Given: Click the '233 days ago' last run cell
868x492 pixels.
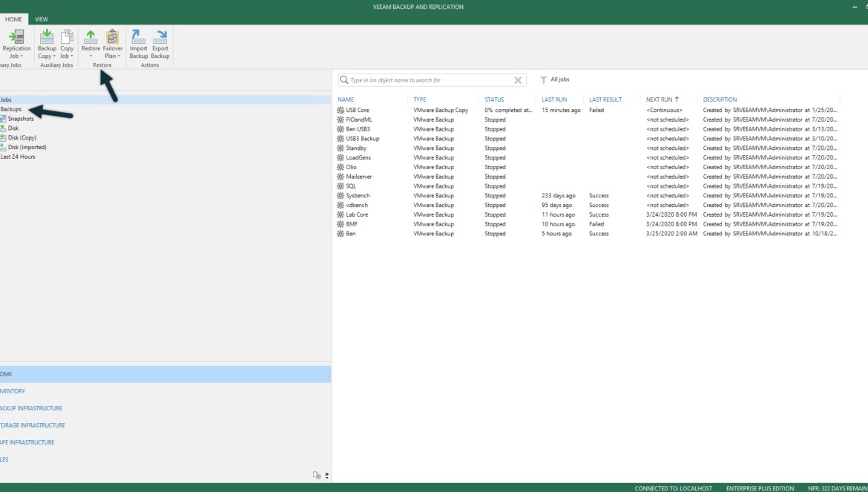Looking at the screenshot, I should pos(559,195).
